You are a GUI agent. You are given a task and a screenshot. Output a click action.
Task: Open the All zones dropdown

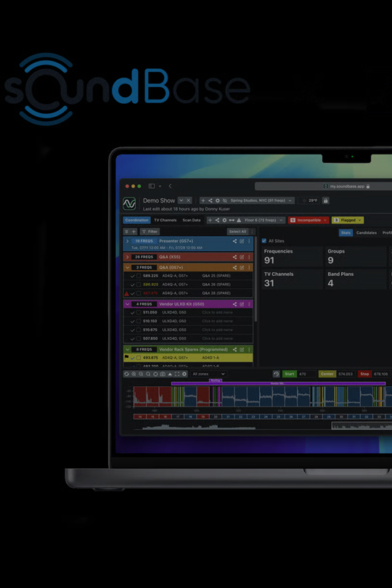tap(208, 374)
